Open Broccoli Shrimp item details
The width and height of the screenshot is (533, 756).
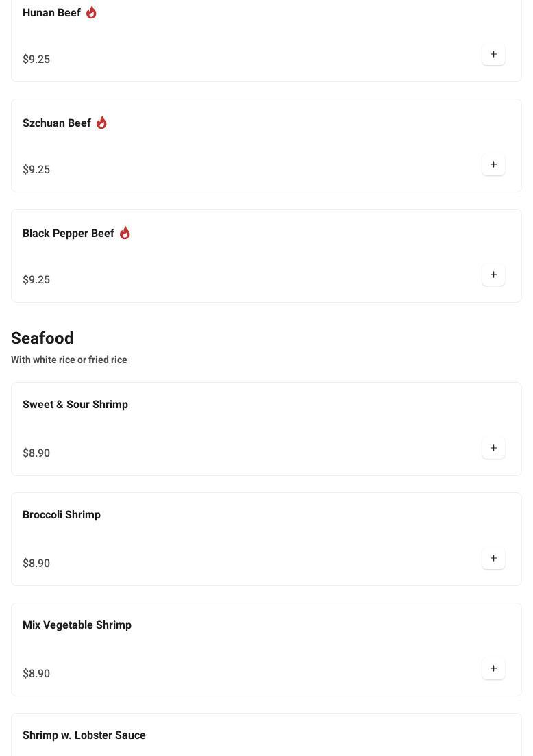pos(62,515)
